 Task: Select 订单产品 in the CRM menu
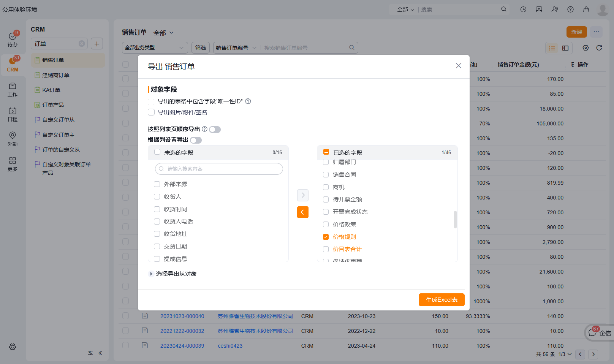pyautogui.click(x=53, y=105)
